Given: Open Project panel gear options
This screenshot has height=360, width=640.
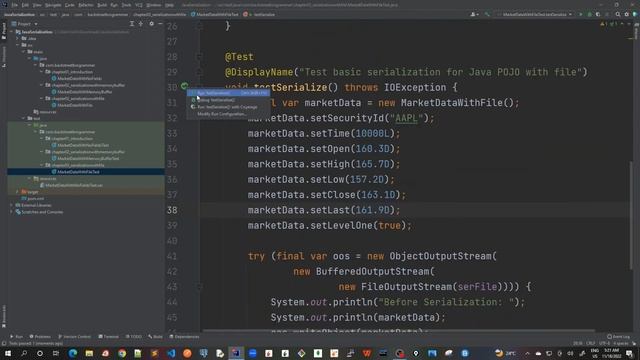Looking at the screenshot, I should tap(151, 24).
